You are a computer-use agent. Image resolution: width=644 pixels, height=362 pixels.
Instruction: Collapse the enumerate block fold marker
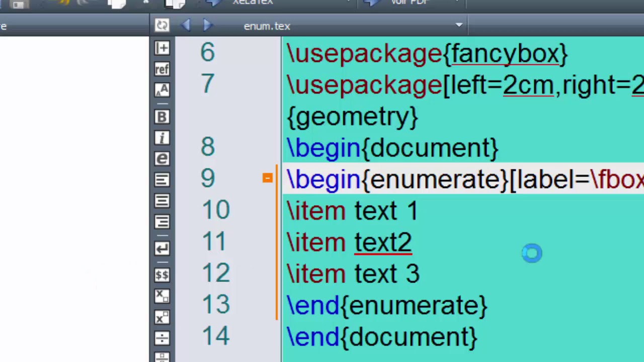pos(267,178)
